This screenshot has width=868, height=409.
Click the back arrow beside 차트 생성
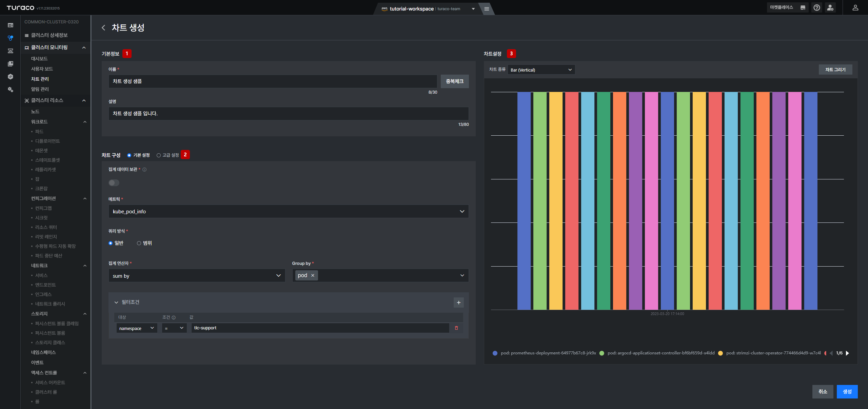pos(103,28)
